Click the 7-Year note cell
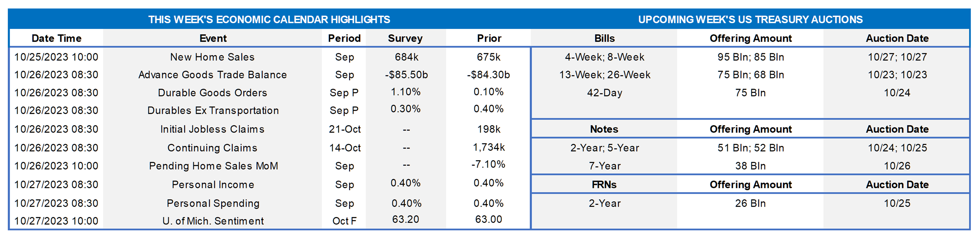The image size is (980, 239). click(604, 166)
